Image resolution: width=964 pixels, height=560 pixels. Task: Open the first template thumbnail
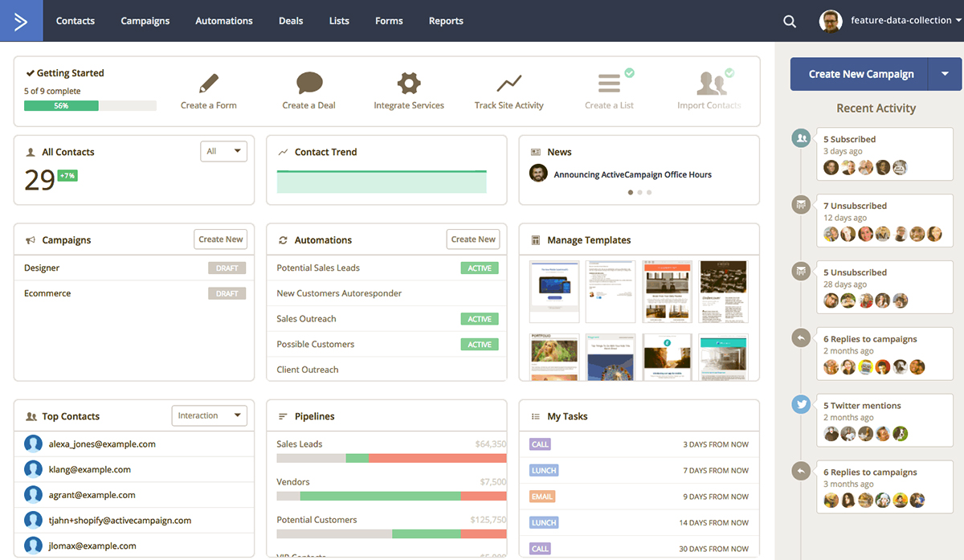(554, 291)
